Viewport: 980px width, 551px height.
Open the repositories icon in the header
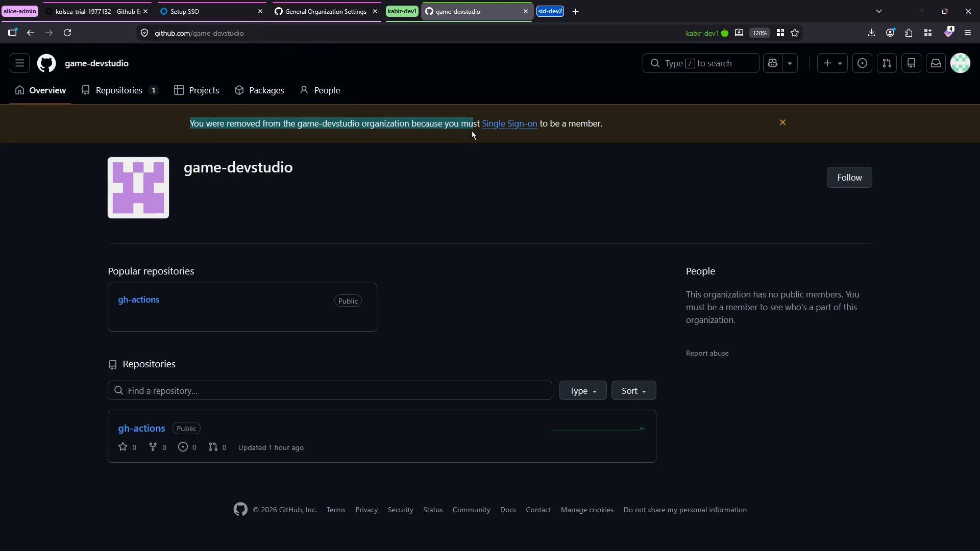point(911,63)
